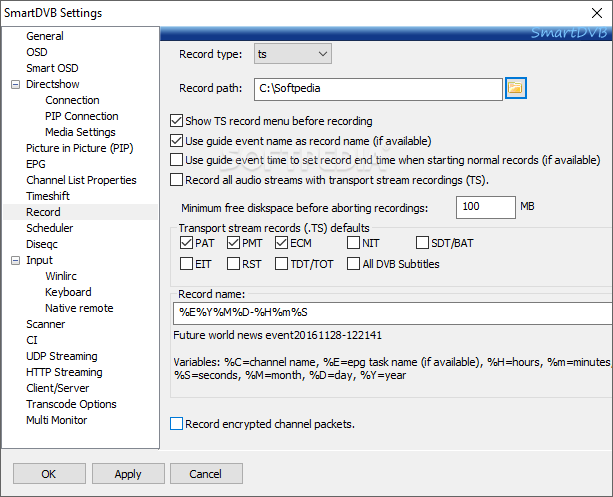Select OSD in settings tree
613x497 pixels.
pyautogui.click(x=37, y=52)
